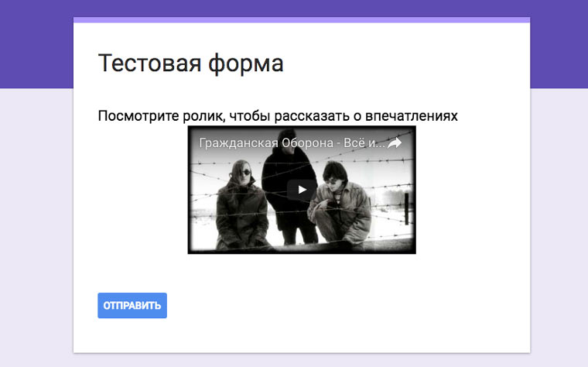The height and width of the screenshot is (367, 588).
Task: Click the share arrow on the video
Action: click(395, 142)
